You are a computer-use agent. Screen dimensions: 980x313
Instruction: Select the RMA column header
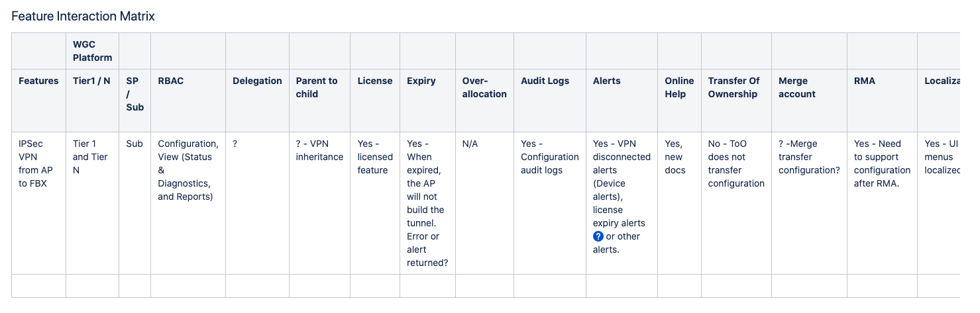click(x=865, y=81)
